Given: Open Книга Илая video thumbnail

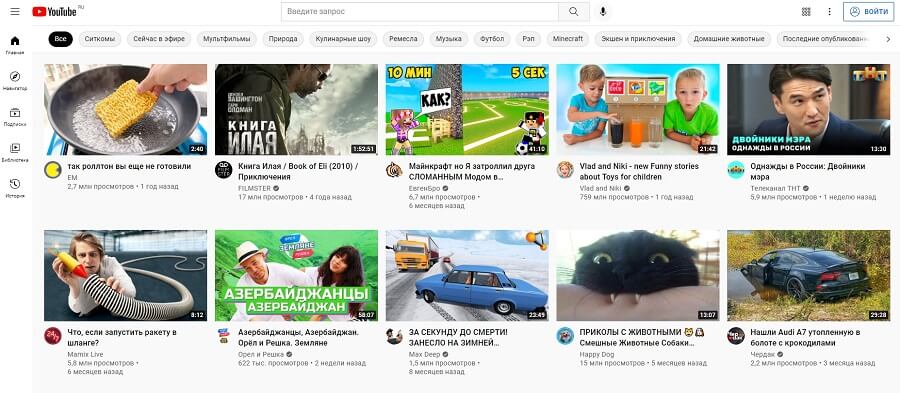Looking at the screenshot, I should click(x=296, y=110).
